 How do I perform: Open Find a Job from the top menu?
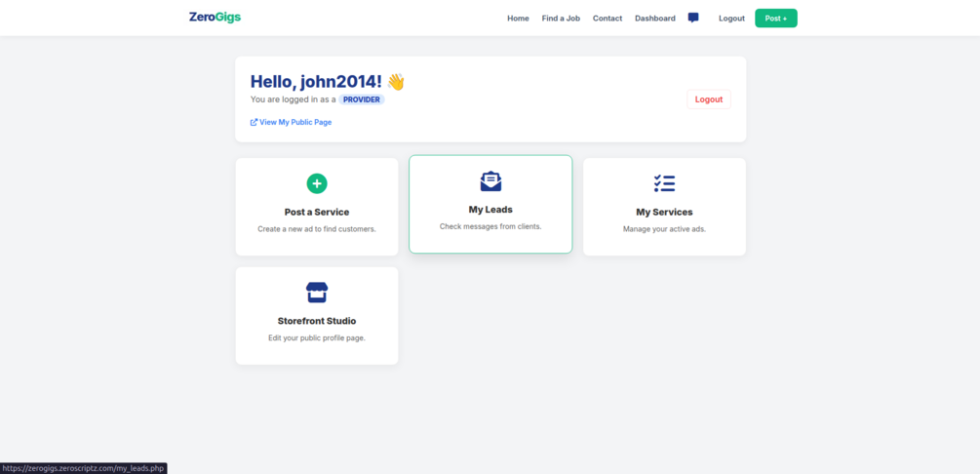[x=561, y=19]
